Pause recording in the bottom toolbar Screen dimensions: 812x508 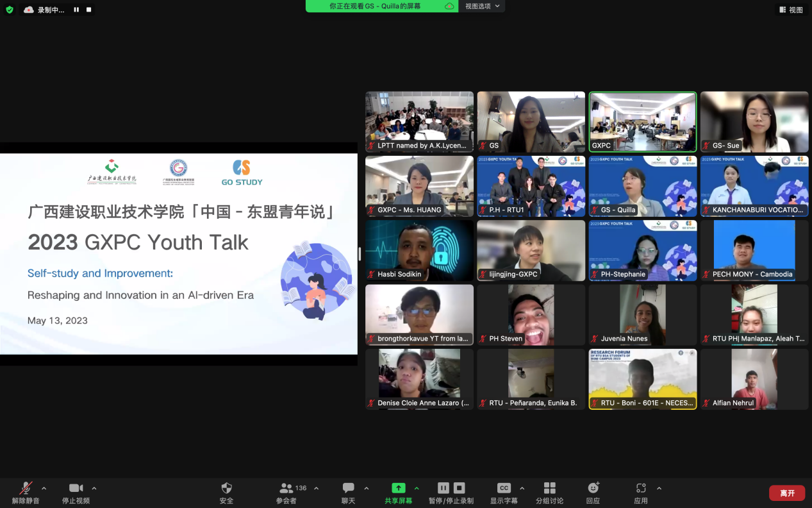point(443,488)
